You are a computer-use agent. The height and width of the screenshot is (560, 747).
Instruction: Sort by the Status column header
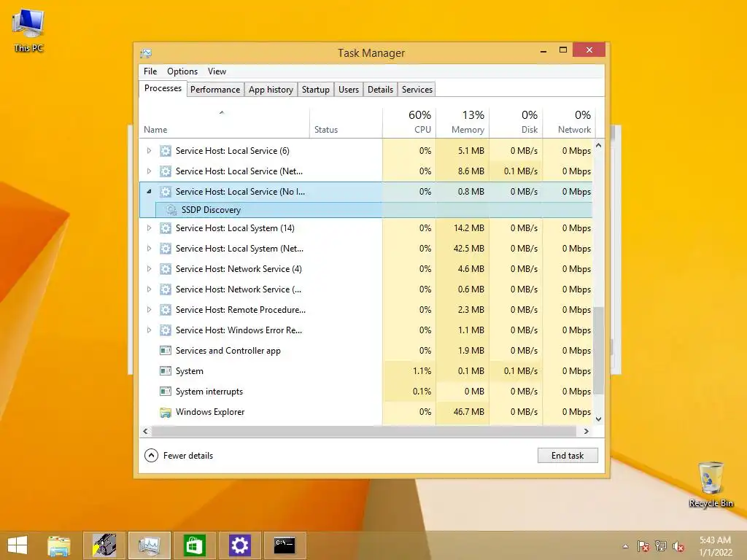(x=346, y=122)
